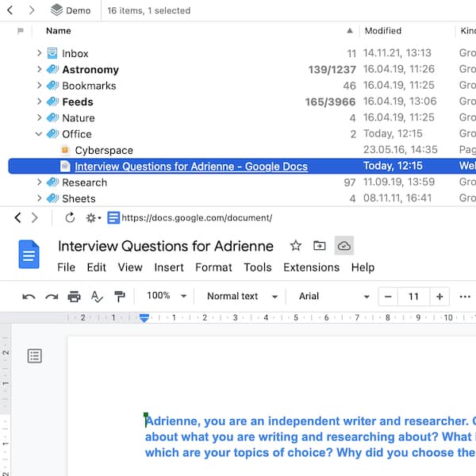Image resolution: width=476 pixels, height=476 pixels.
Task: Collapse the Office group
Action: point(39,134)
